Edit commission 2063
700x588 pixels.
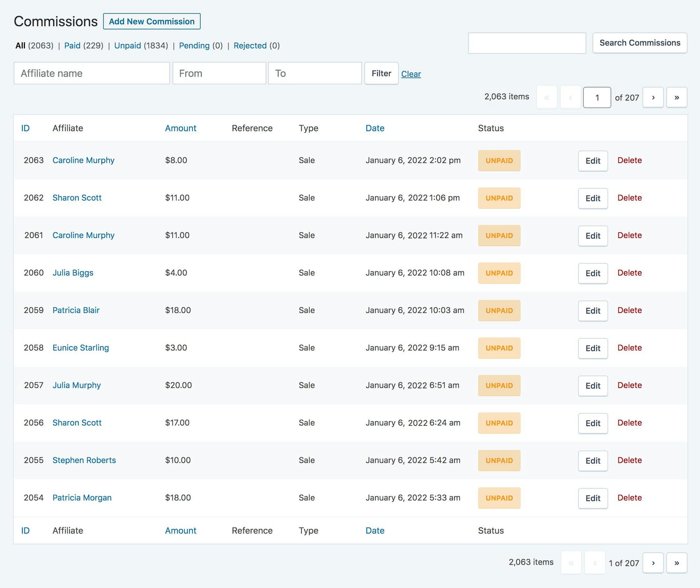point(593,160)
